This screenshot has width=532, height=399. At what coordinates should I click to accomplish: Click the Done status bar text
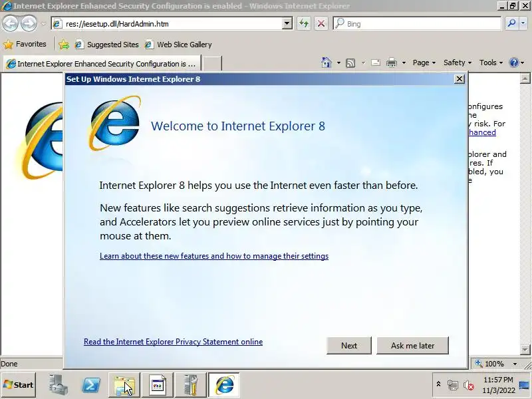click(9, 364)
